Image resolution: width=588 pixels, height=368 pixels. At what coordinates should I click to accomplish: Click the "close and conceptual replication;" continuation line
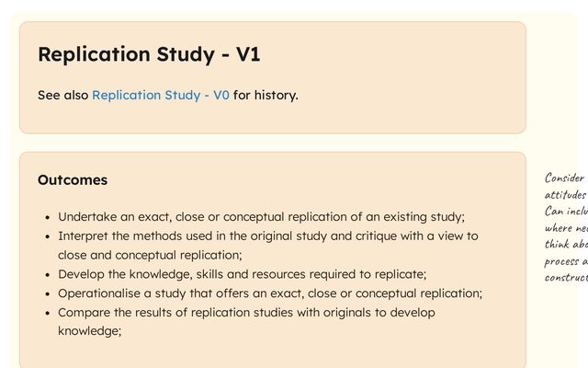click(x=150, y=255)
